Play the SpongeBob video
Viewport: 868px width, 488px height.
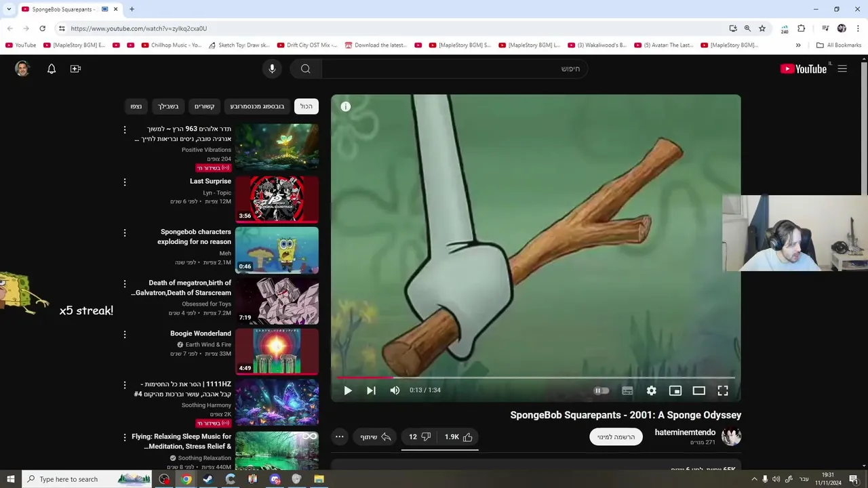point(347,390)
